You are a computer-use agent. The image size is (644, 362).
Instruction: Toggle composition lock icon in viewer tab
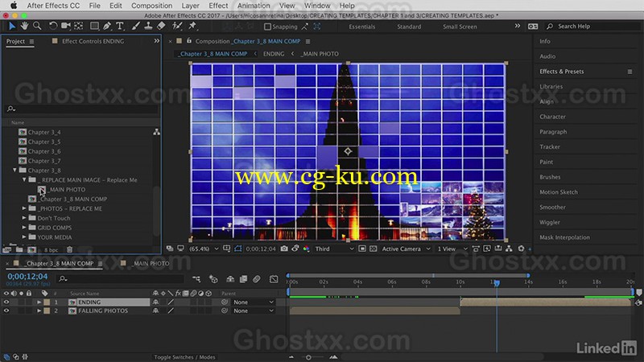pyautogui.click(x=189, y=41)
